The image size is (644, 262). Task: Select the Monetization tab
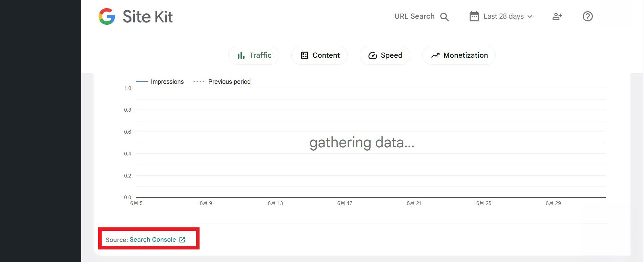[459, 55]
